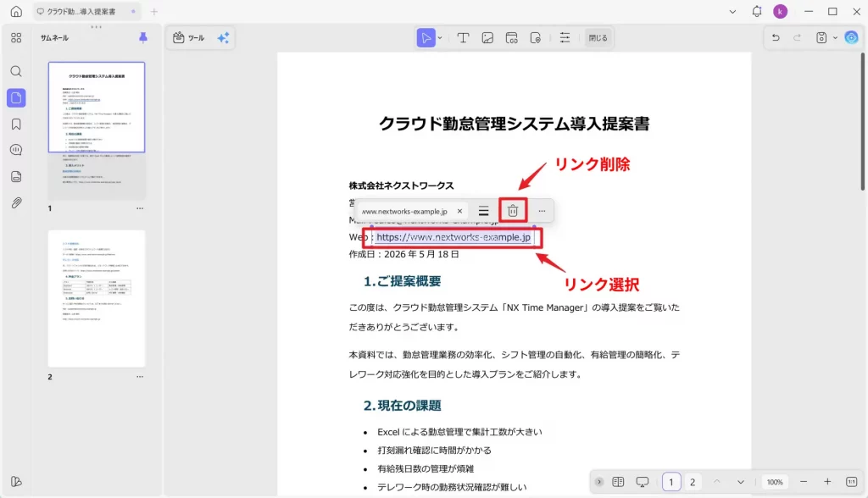868x498 pixels.
Task: Open the search panel magnifier icon
Action: coord(16,71)
